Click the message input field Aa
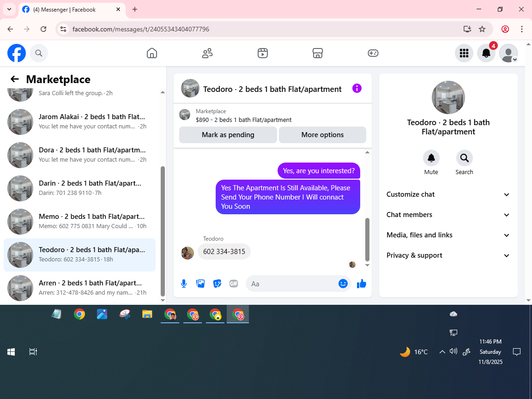This screenshot has height=399, width=532. (x=292, y=284)
